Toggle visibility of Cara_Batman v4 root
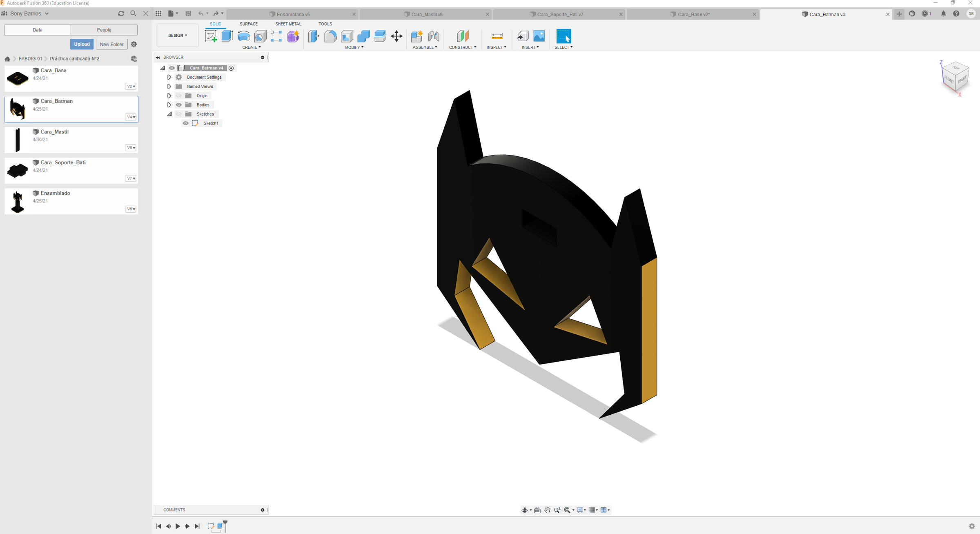The width and height of the screenshot is (980, 534). coord(172,68)
